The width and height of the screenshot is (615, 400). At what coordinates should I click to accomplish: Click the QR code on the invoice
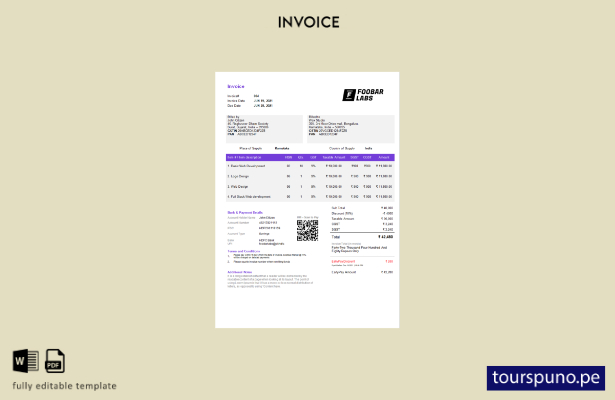pyautogui.click(x=307, y=230)
